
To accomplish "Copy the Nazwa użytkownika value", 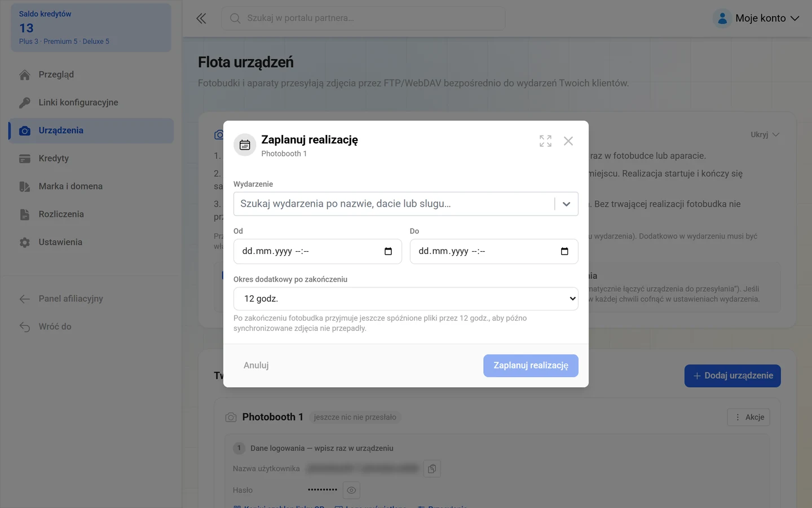I will pyautogui.click(x=432, y=468).
